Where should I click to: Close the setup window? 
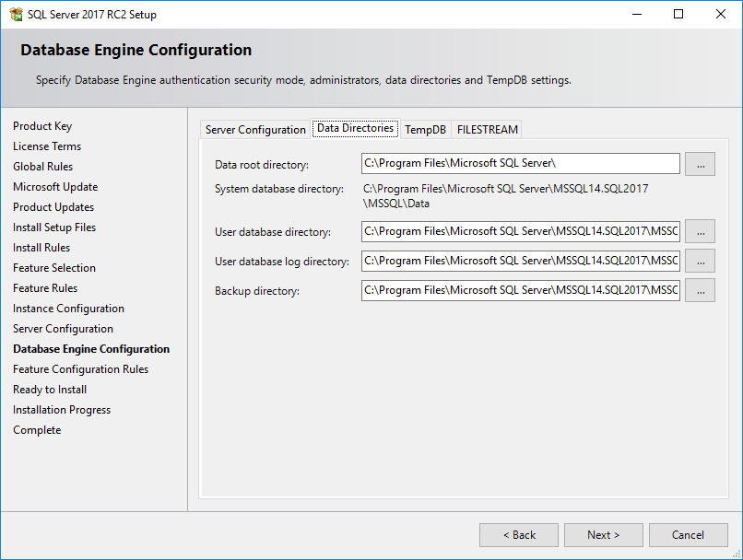click(720, 14)
